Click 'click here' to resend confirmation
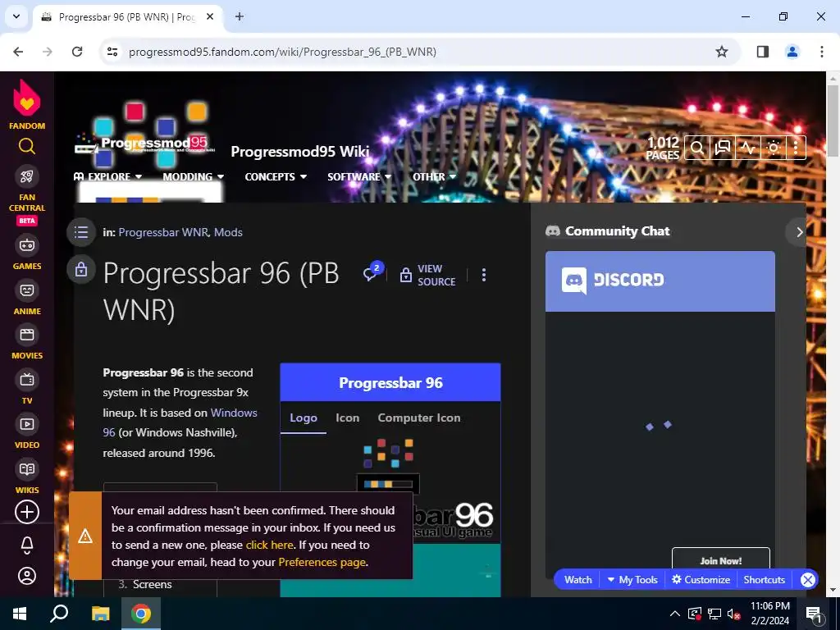This screenshot has height=630, width=840. point(269,545)
